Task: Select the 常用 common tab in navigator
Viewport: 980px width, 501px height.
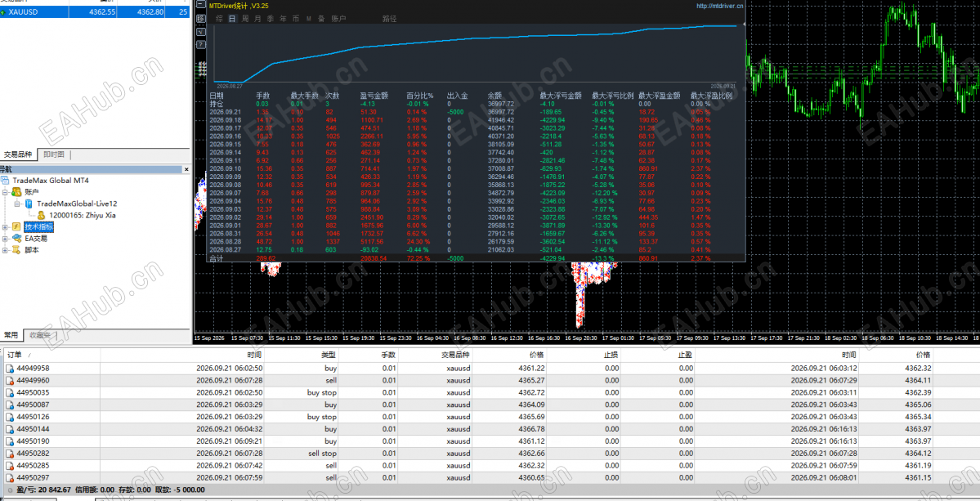Action: click(x=11, y=335)
